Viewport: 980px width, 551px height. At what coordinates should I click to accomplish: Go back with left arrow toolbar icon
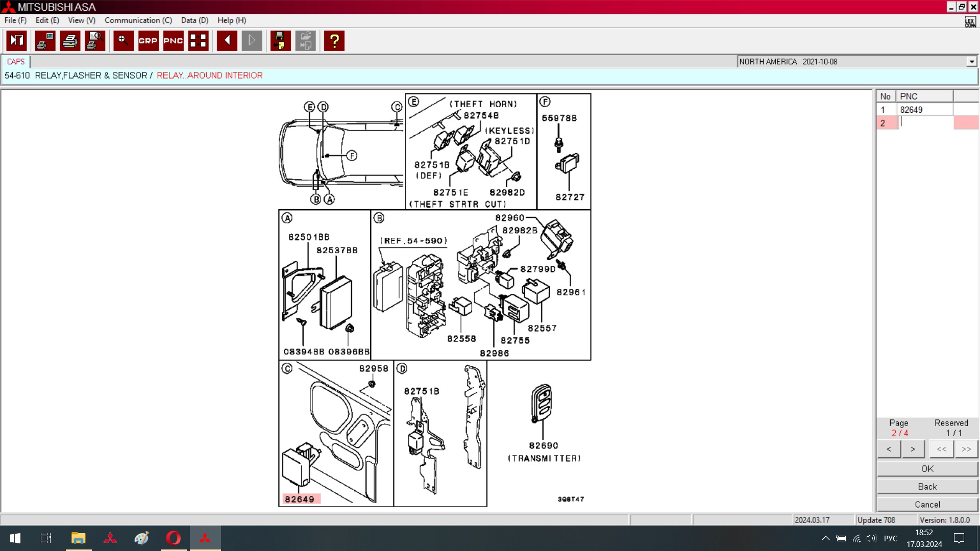227,41
